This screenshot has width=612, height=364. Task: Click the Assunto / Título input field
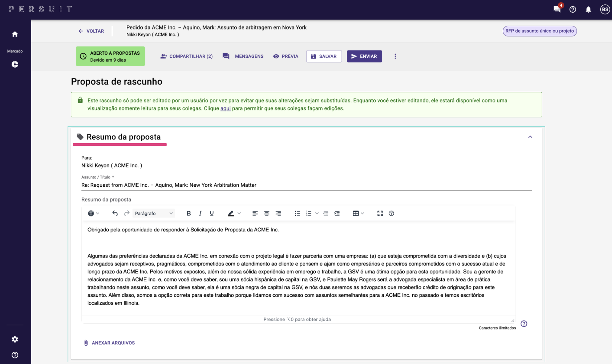(306, 185)
